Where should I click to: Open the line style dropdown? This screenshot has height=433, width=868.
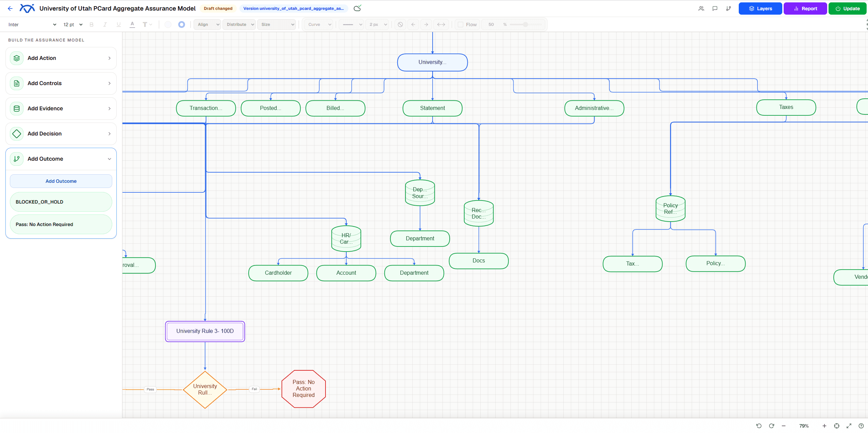click(352, 25)
